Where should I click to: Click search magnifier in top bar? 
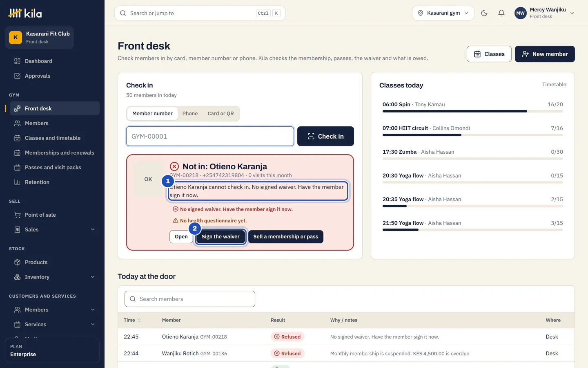click(x=123, y=13)
